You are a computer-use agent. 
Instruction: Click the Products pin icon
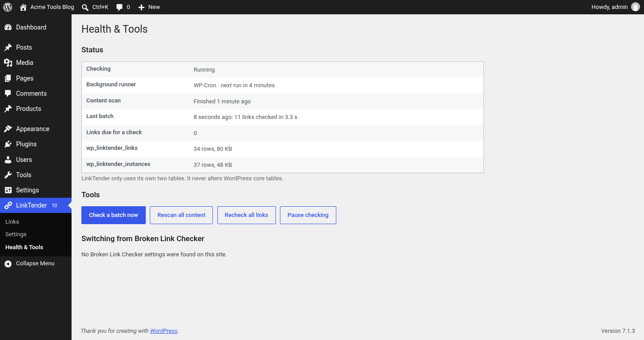pyautogui.click(x=8, y=109)
